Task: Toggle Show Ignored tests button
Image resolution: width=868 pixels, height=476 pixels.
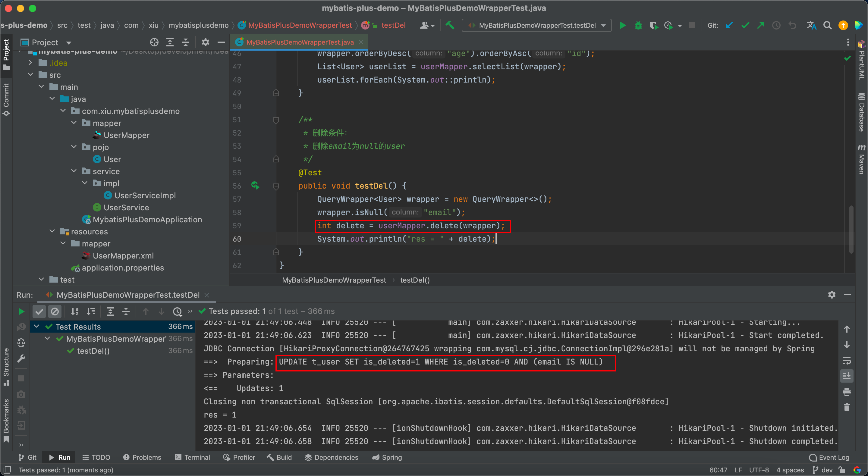Action: point(55,312)
